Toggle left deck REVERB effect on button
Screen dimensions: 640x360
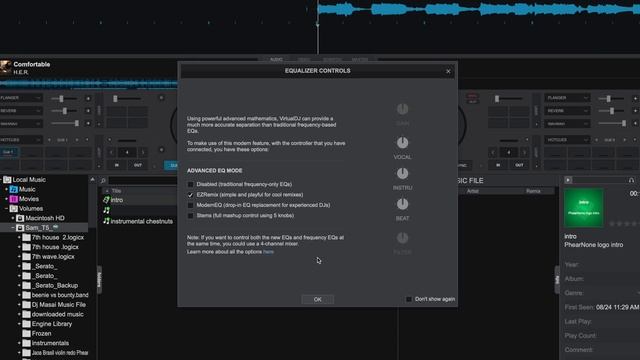[88, 111]
